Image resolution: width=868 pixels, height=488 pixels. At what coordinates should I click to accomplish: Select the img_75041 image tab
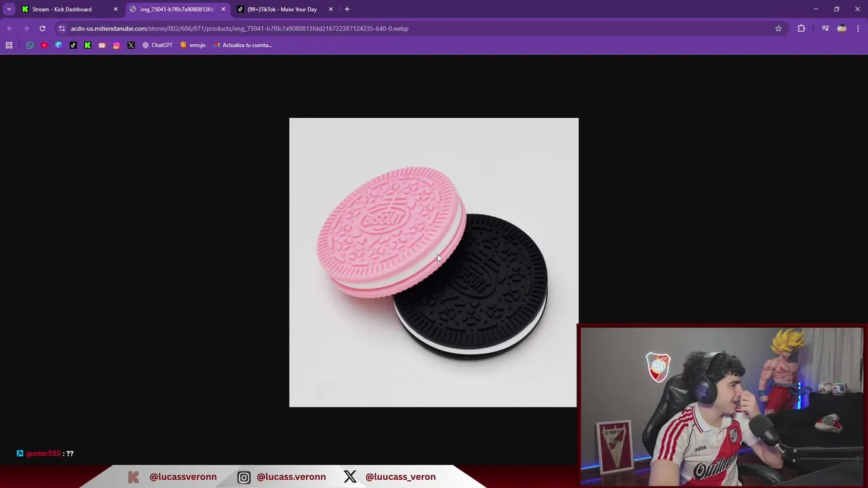click(x=176, y=9)
